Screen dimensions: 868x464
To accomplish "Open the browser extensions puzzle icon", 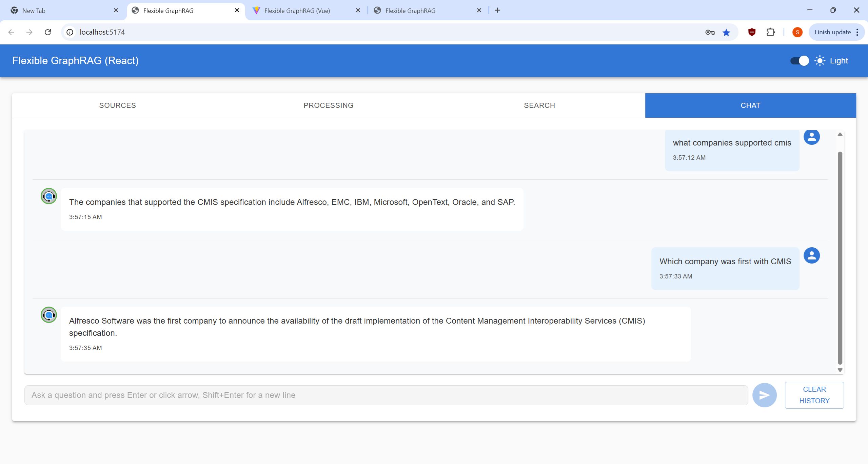I will (770, 32).
